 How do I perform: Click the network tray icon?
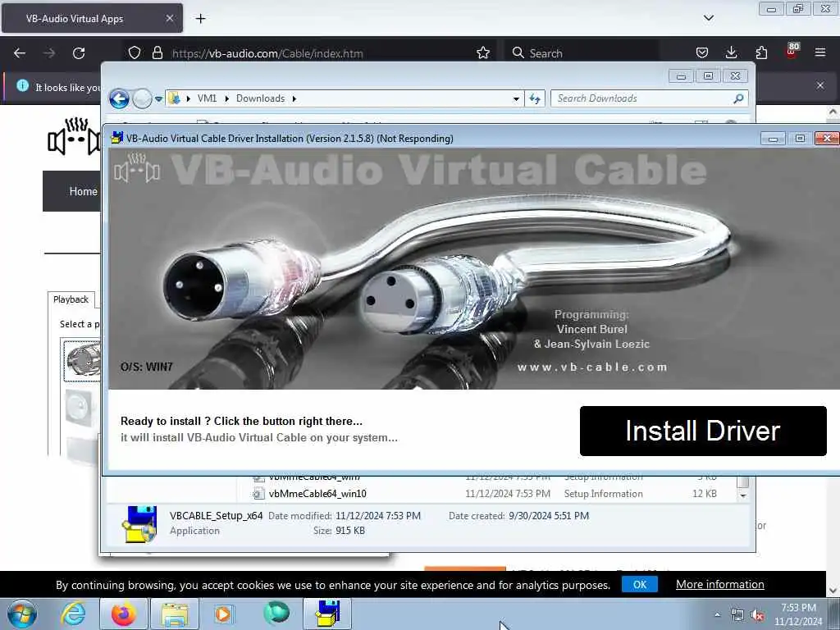(737, 615)
